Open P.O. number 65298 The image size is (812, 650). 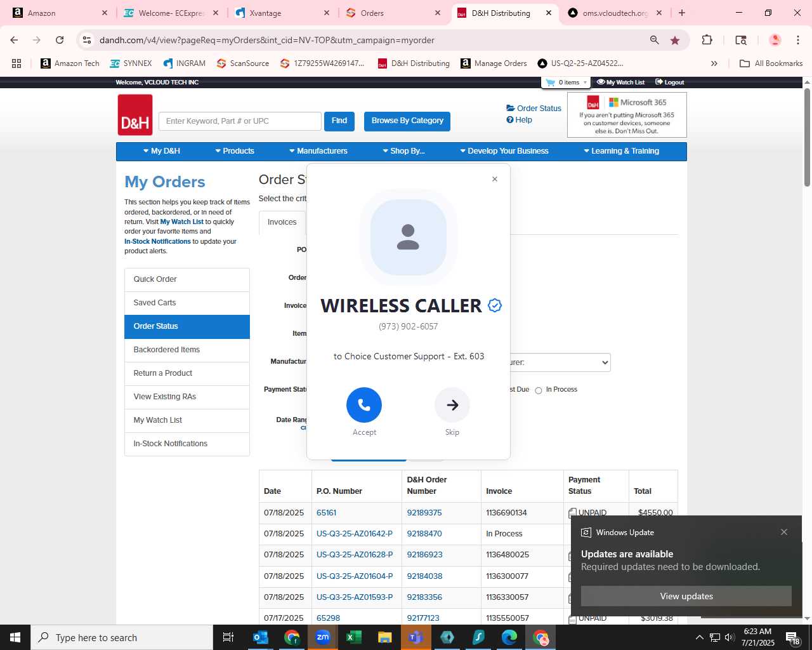pyautogui.click(x=328, y=618)
